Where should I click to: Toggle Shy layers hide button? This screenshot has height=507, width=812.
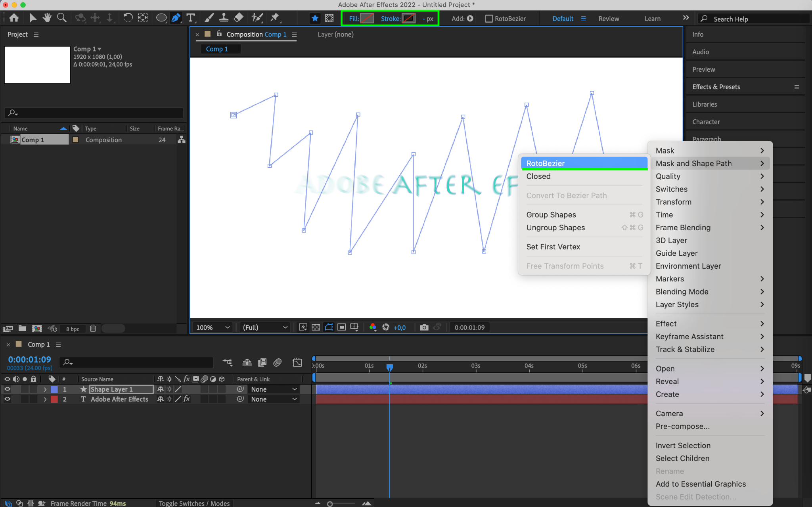coord(247,362)
